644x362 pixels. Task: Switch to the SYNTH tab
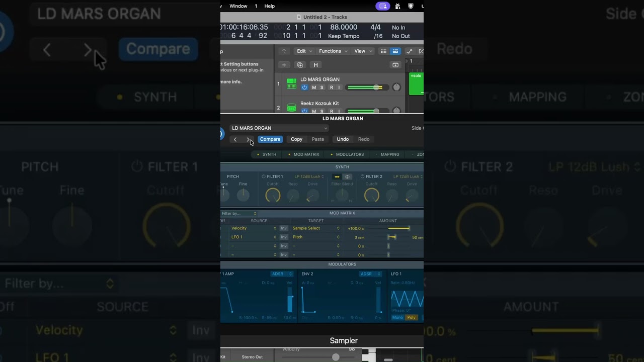click(267, 154)
